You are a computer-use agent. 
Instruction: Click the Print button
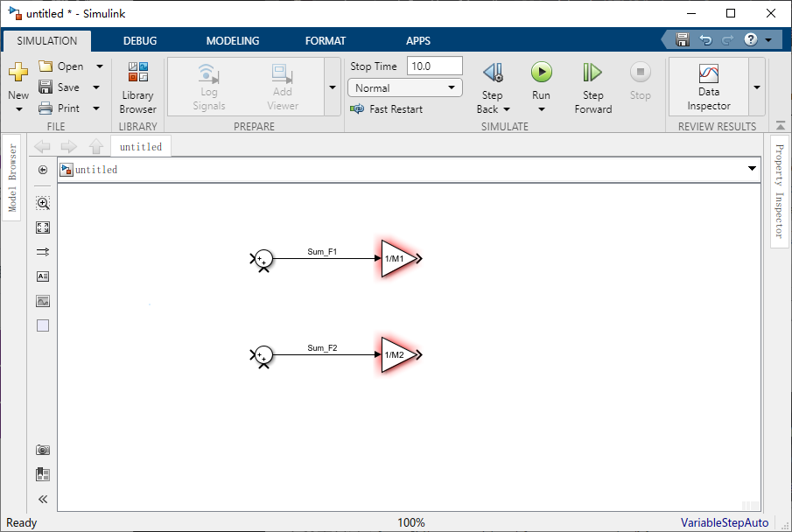[x=60, y=108]
